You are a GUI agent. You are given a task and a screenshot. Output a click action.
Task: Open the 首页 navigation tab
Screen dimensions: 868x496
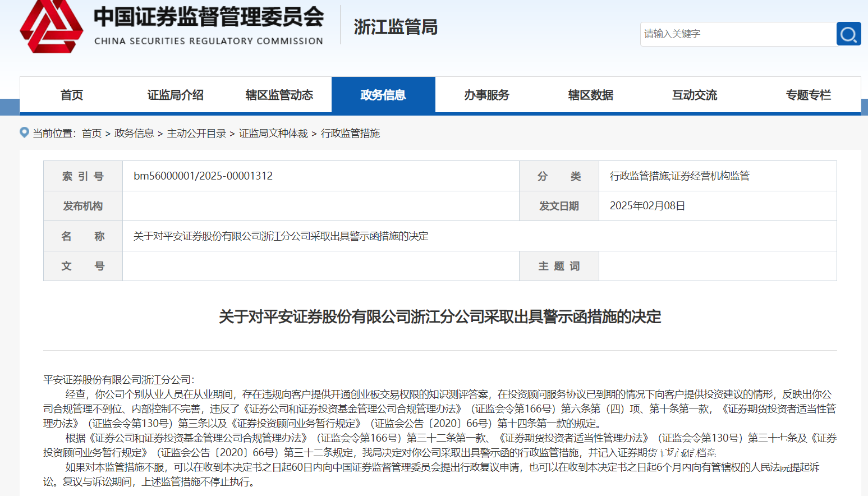(72, 95)
